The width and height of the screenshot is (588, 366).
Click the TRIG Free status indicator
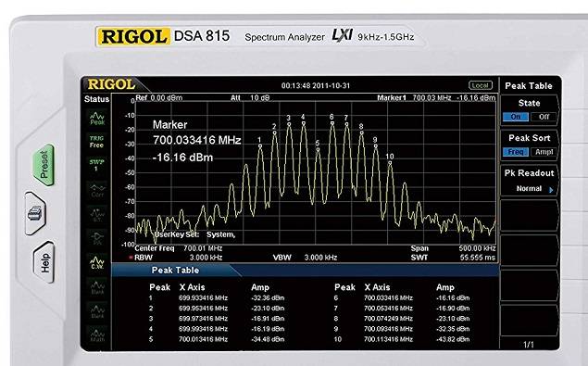tap(96, 142)
